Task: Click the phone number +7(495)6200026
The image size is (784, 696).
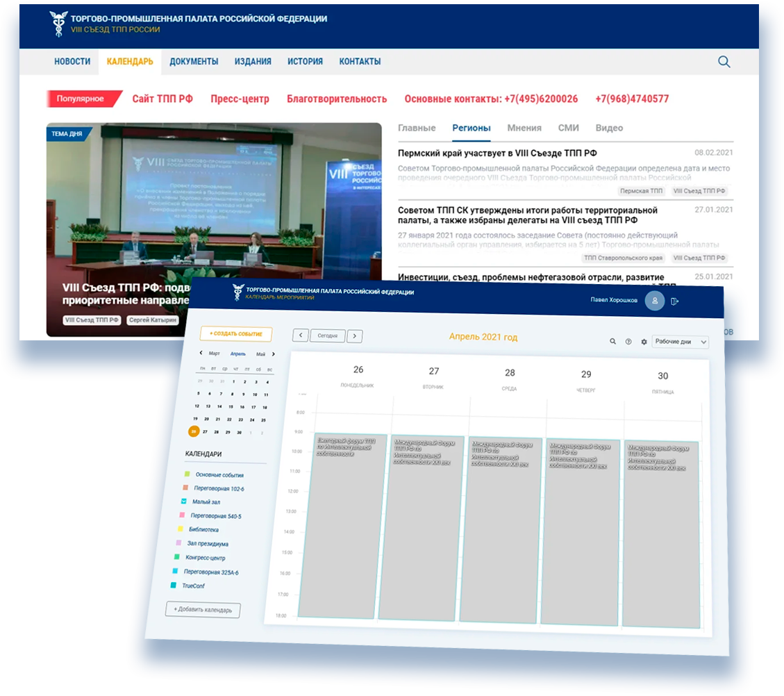Action: point(541,99)
